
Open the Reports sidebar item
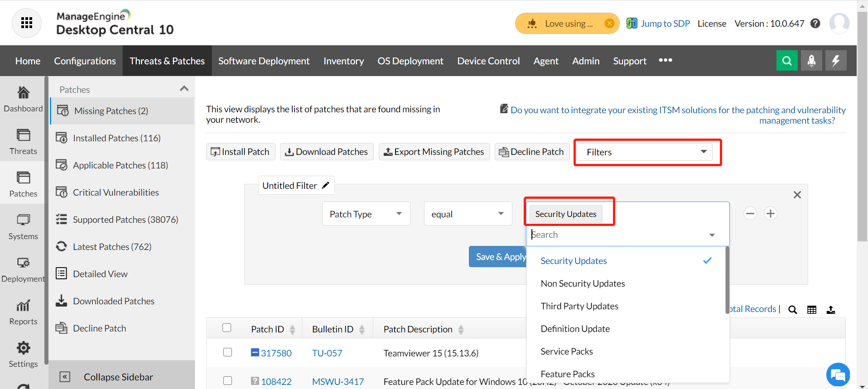point(23,312)
